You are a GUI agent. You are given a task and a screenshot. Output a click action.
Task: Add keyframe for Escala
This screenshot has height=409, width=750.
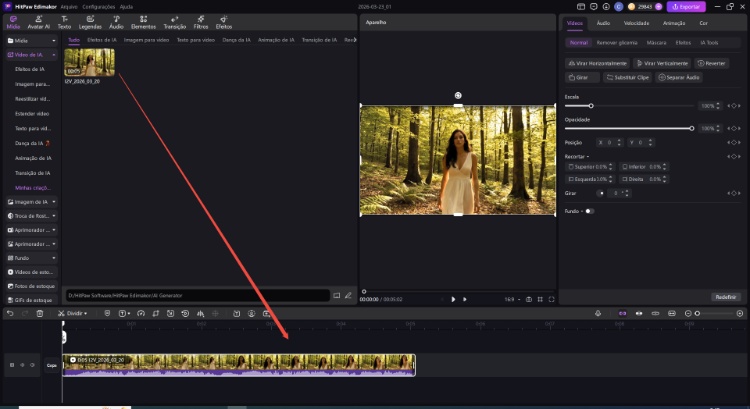point(734,106)
